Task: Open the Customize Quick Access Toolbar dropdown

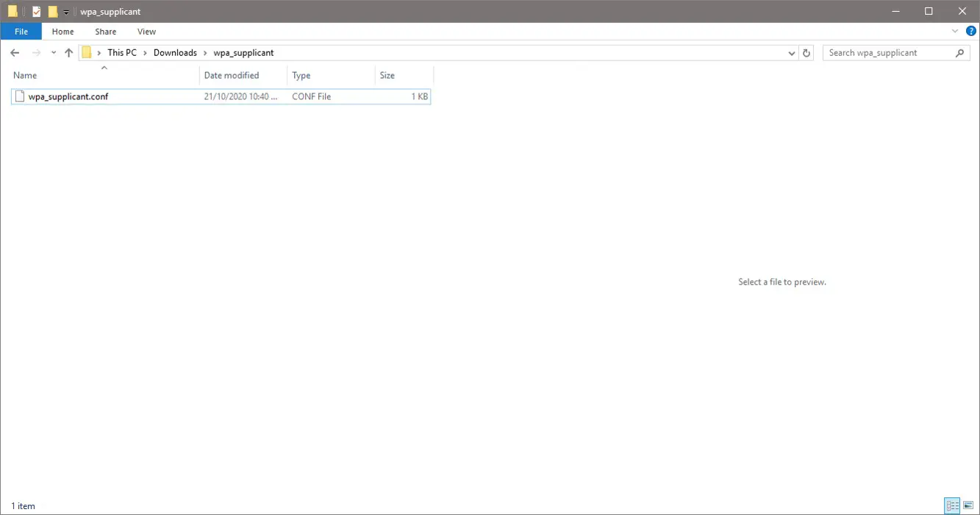Action: point(65,13)
